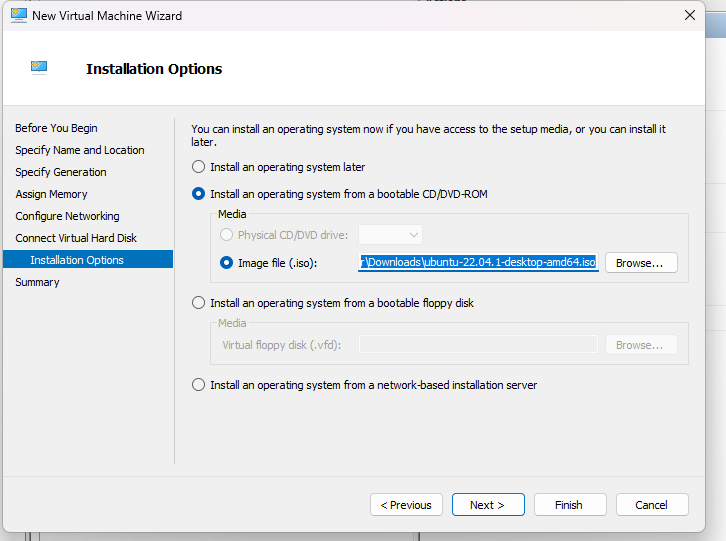Open Configure Networking step
This screenshot has width=726, height=541.
[x=67, y=216]
